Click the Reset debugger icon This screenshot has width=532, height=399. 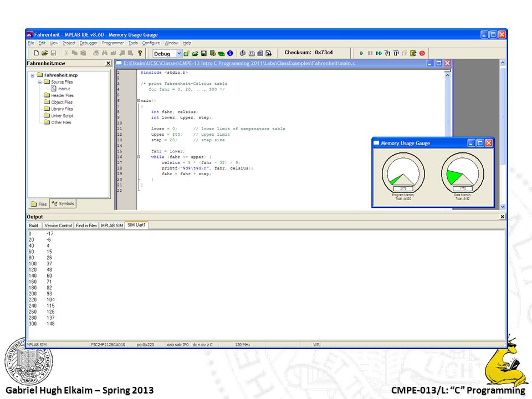coord(413,53)
